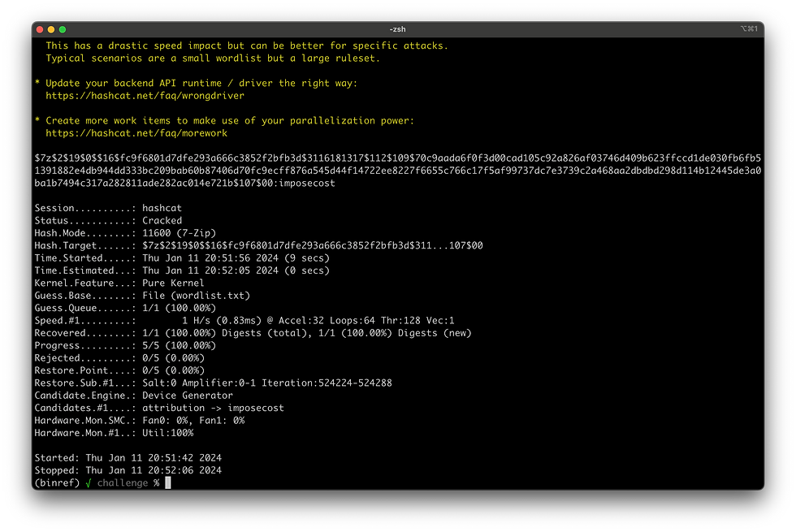The width and height of the screenshot is (796, 532).
Task: Click the "Util:100%" hardware monitor value
Action: (167, 433)
